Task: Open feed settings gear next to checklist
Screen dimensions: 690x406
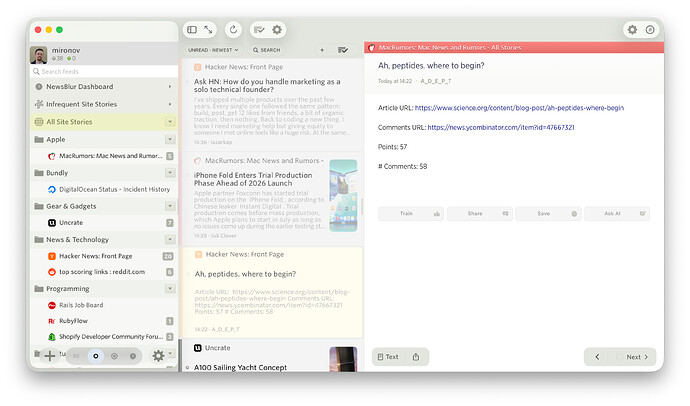Action: pyautogui.click(x=277, y=29)
